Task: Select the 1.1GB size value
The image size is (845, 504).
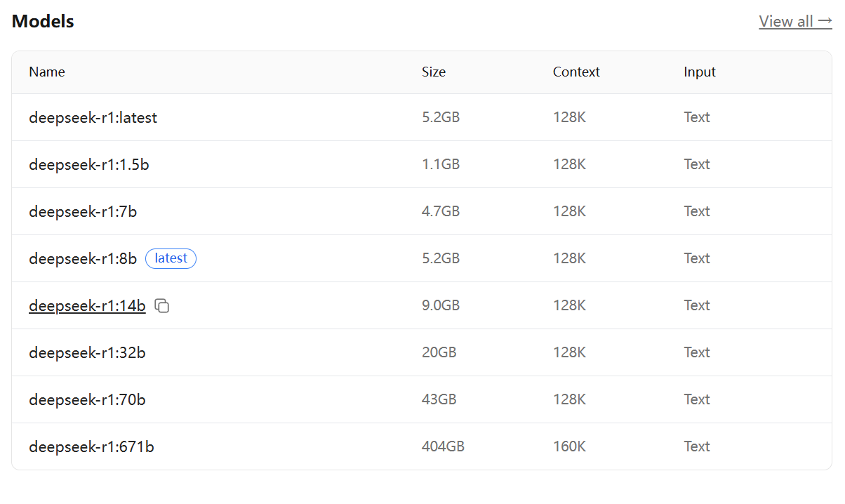Action: (x=441, y=164)
